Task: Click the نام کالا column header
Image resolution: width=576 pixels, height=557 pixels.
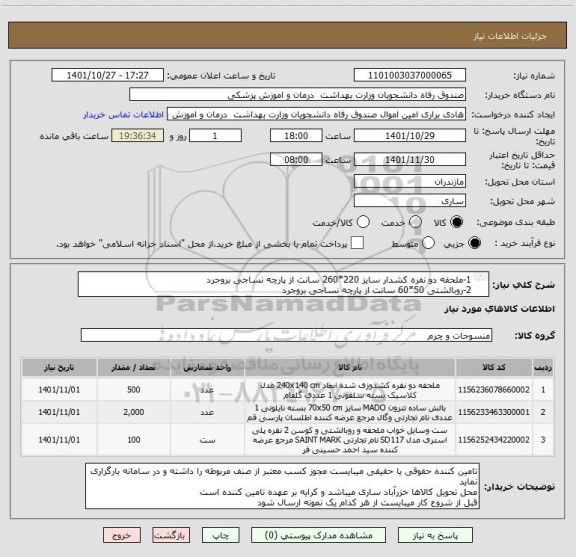Action: pyautogui.click(x=350, y=367)
